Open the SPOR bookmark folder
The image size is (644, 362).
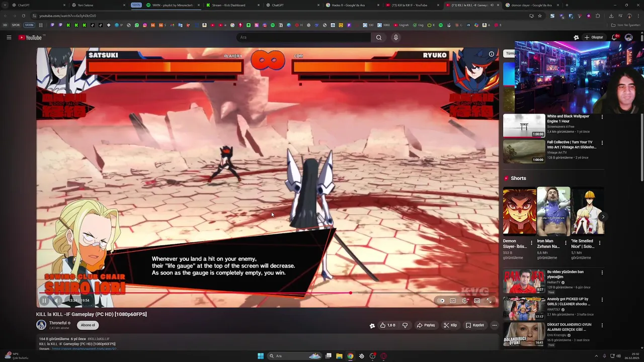tap(16, 25)
